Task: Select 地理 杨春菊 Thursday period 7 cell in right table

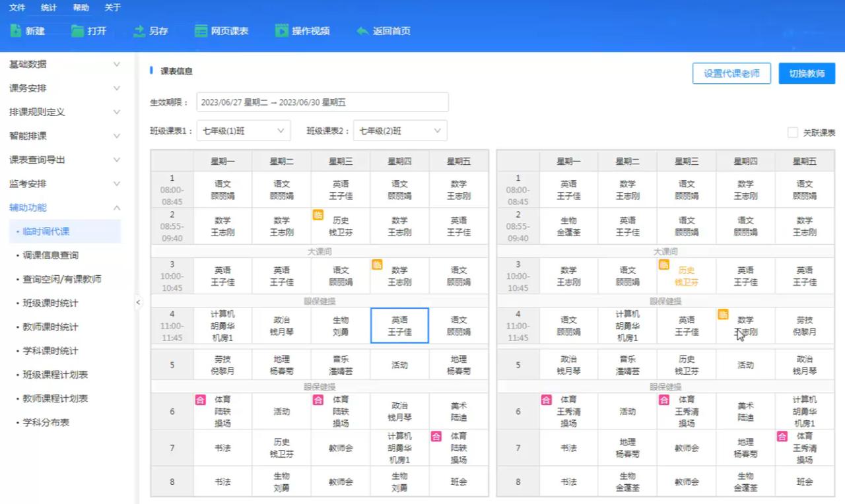Action: (x=746, y=448)
